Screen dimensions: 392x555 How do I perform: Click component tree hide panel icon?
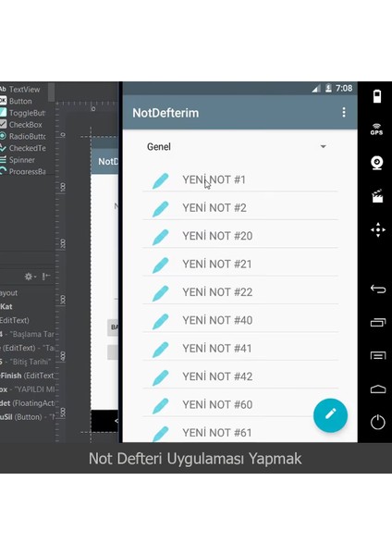coord(46,277)
